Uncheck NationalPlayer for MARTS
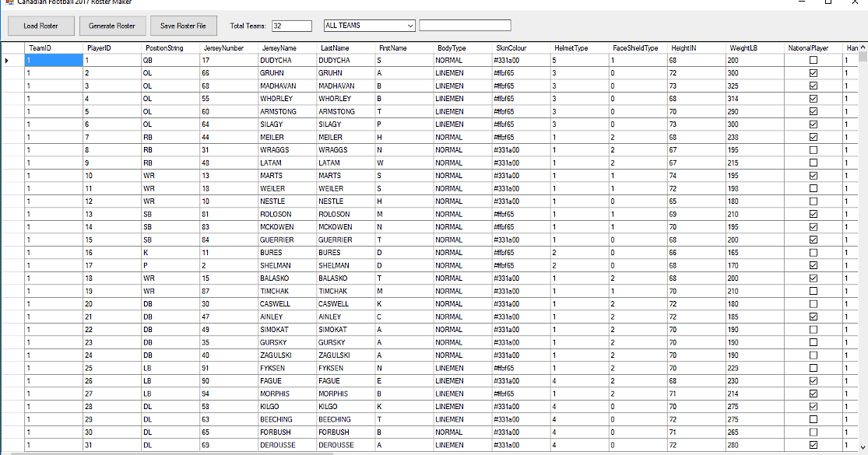This screenshot has width=868, height=455. 814,175
